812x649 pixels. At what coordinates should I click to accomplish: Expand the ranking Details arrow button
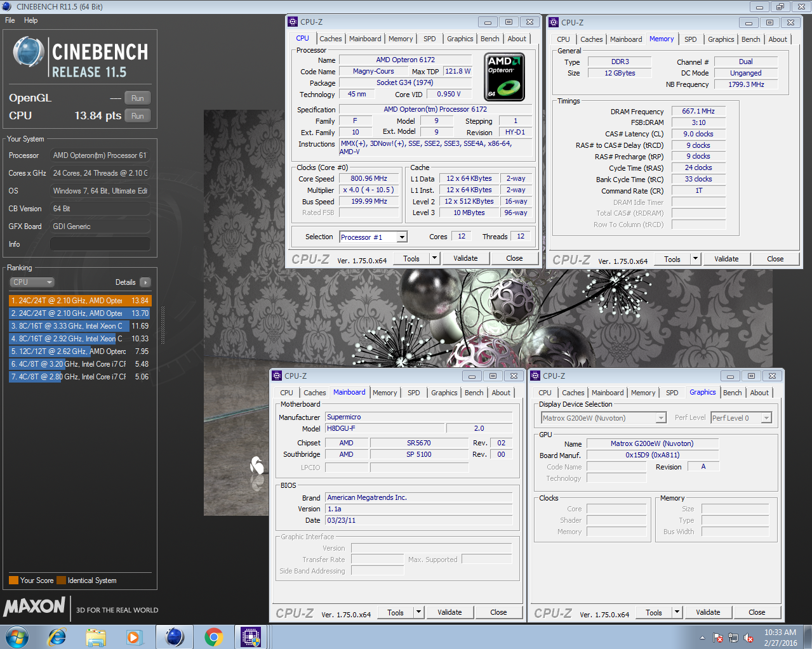pyautogui.click(x=145, y=282)
